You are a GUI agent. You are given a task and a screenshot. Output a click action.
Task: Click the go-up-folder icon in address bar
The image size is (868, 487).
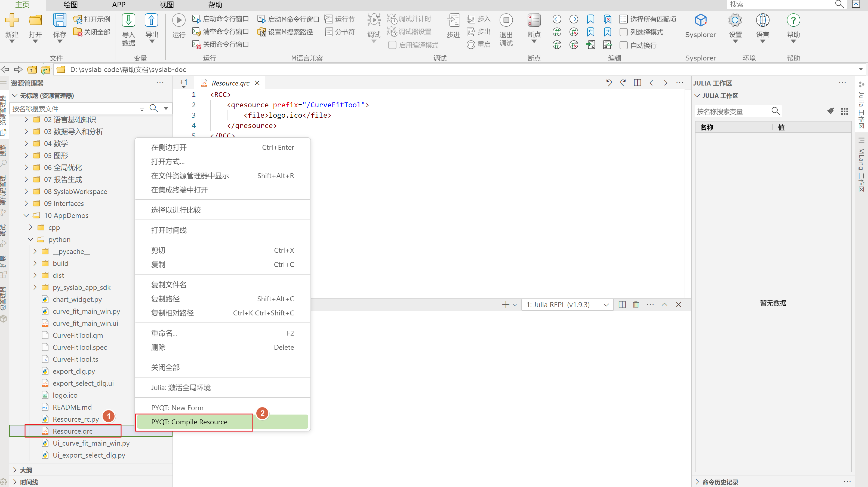pos(32,69)
